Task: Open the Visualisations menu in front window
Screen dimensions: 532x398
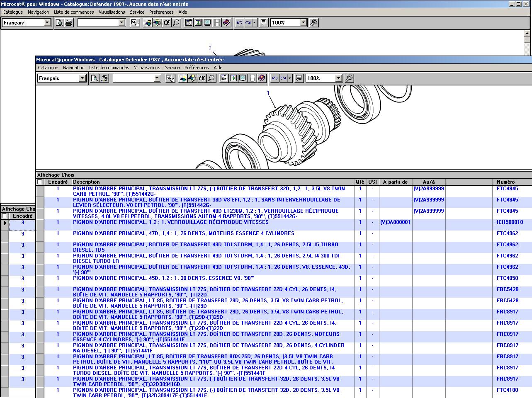Action: point(147,68)
